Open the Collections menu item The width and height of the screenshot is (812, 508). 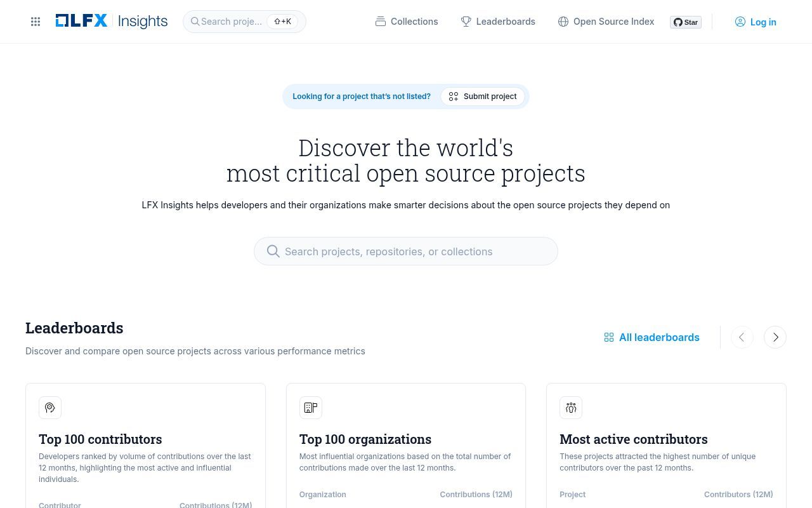pos(407,22)
